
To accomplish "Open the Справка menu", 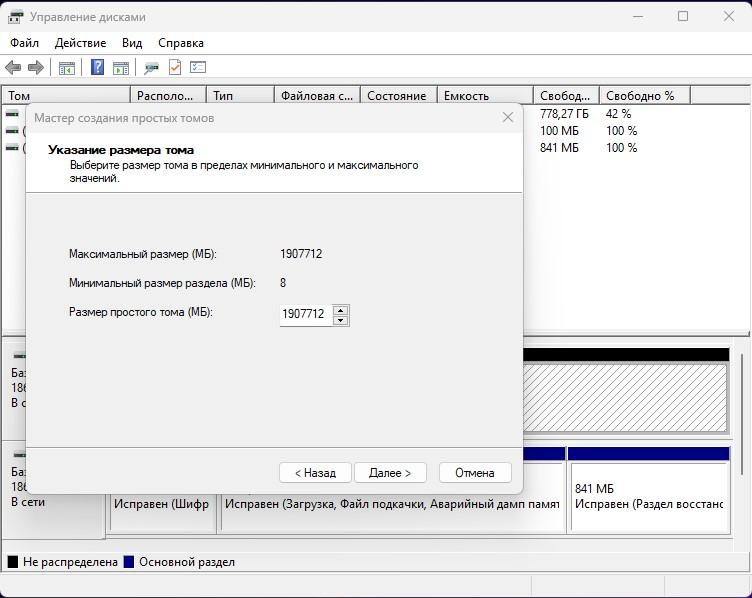I will [181, 43].
